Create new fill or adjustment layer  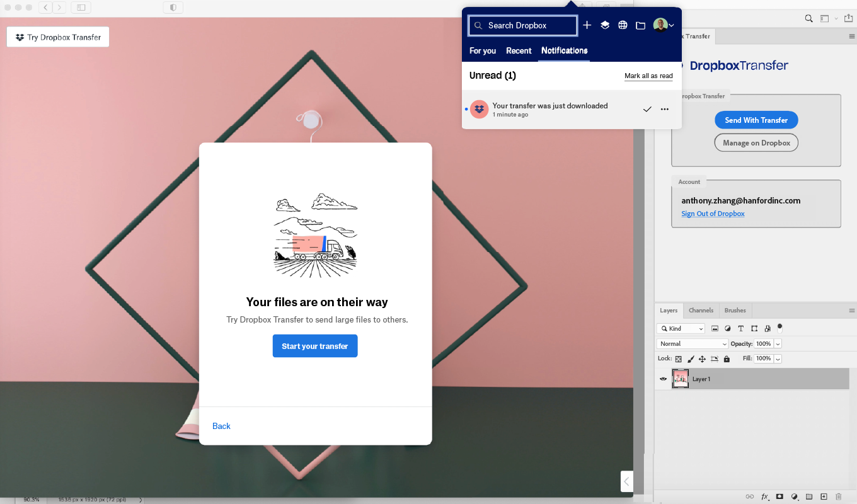pos(795,496)
